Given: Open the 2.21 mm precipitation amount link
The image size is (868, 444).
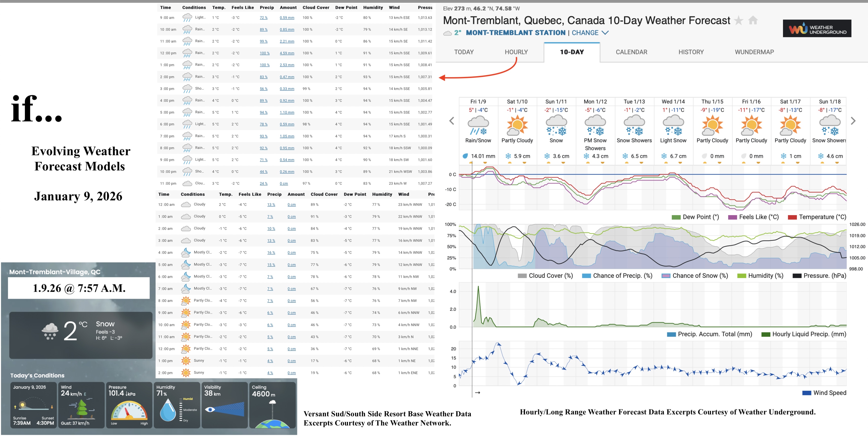Looking at the screenshot, I should (287, 41).
